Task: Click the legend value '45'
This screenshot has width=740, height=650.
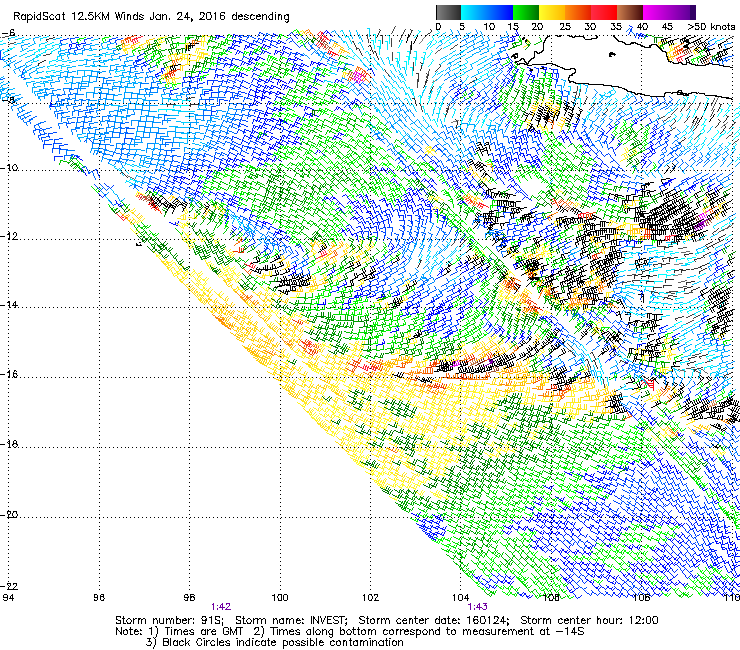Action: click(667, 27)
